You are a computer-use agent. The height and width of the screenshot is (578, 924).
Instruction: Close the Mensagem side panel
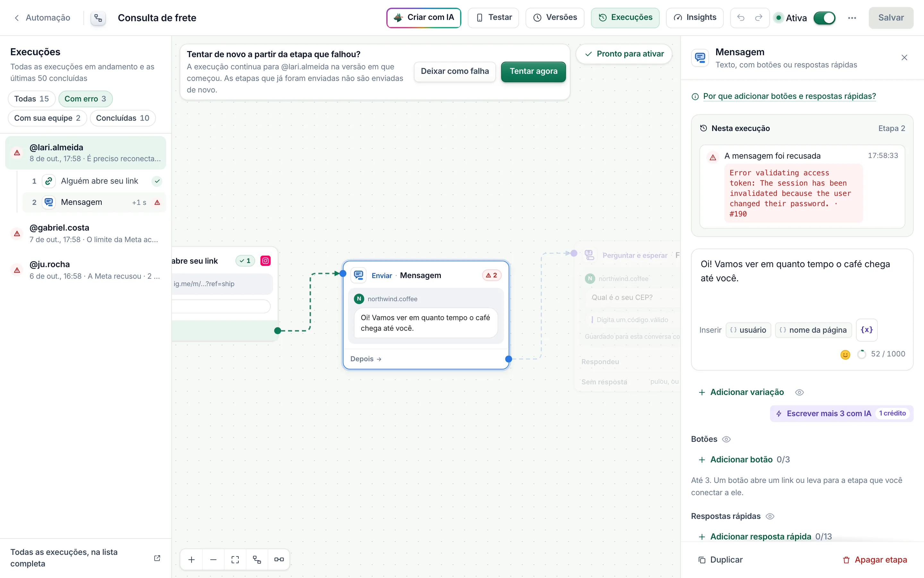click(x=904, y=58)
